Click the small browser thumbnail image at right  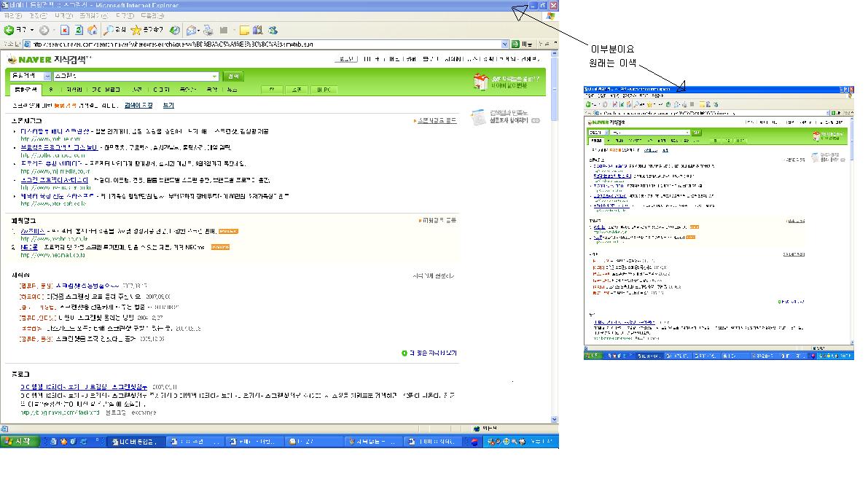click(x=719, y=222)
